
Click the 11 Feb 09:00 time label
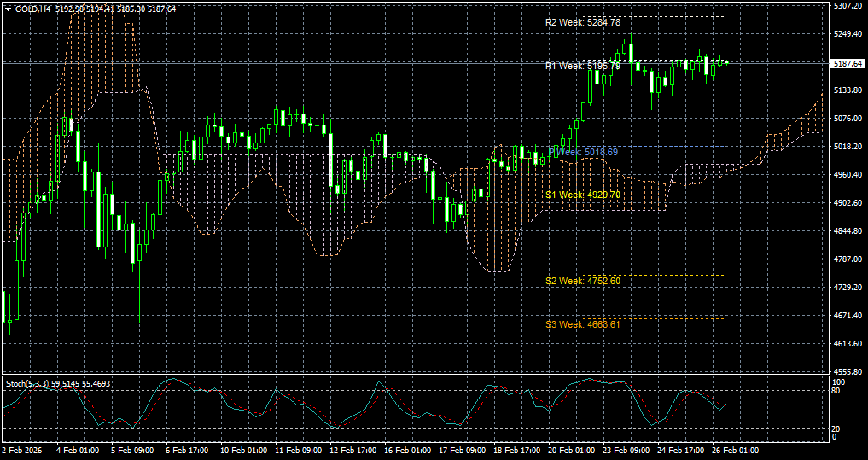click(299, 451)
